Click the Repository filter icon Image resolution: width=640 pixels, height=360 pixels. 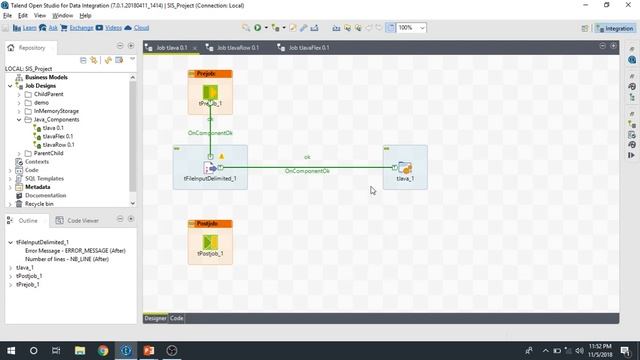(x=119, y=60)
